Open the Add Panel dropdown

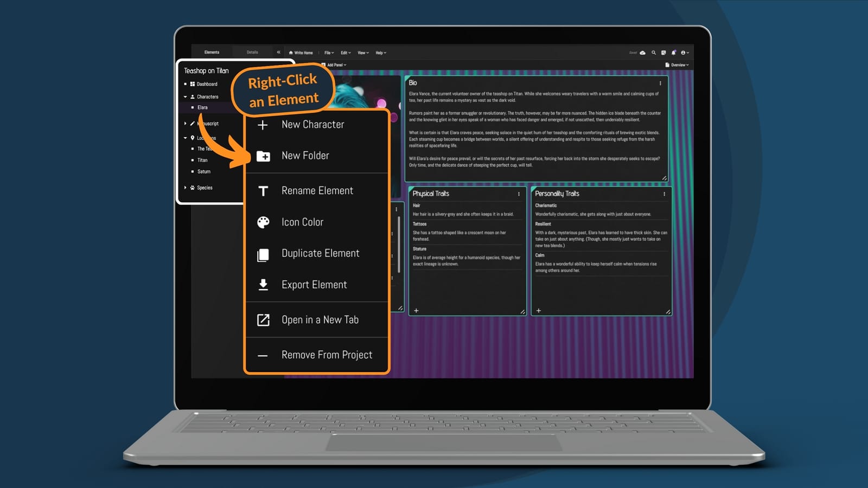coord(334,65)
